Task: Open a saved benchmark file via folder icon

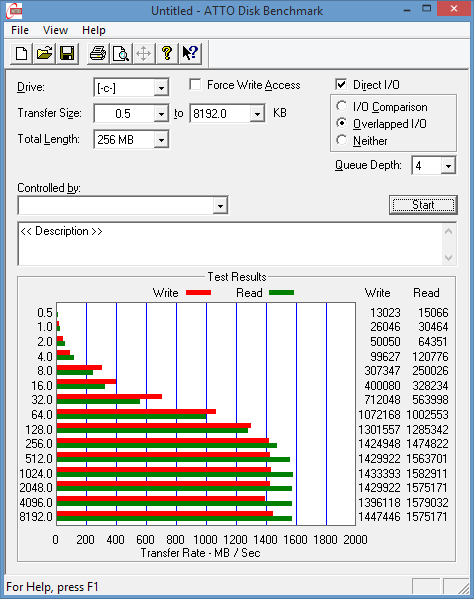Action: point(44,53)
